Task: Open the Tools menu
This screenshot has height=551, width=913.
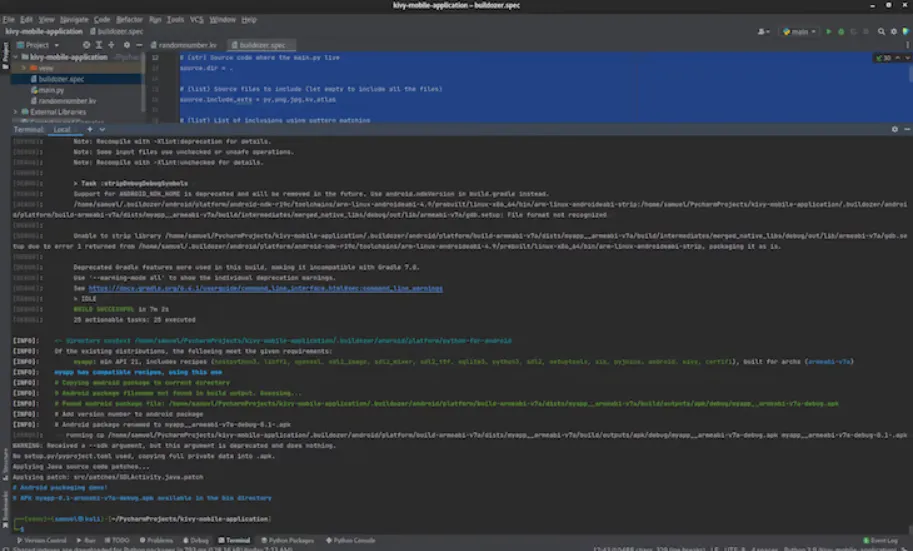Action: tap(175, 19)
